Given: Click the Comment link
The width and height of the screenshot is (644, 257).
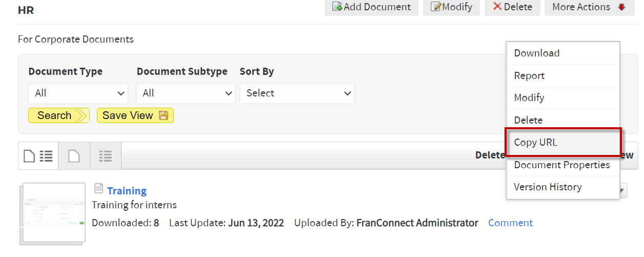Looking at the screenshot, I should click(x=510, y=223).
